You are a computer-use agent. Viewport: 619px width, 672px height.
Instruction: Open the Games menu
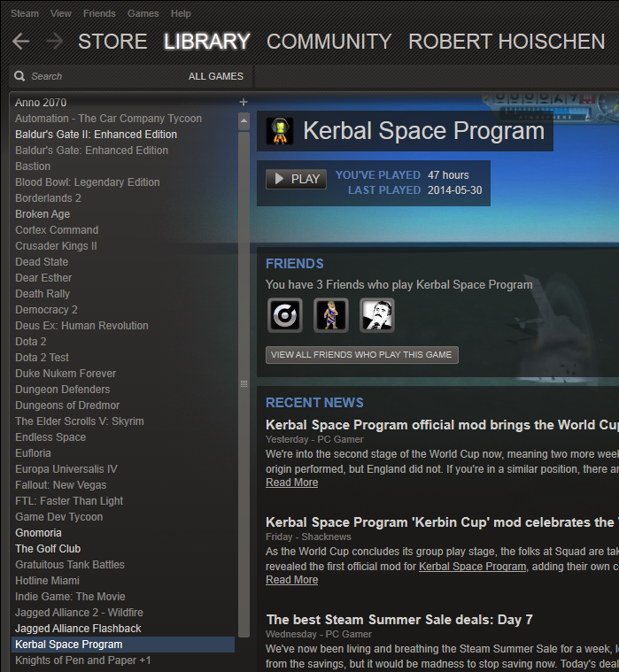click(x=143, y=13)
